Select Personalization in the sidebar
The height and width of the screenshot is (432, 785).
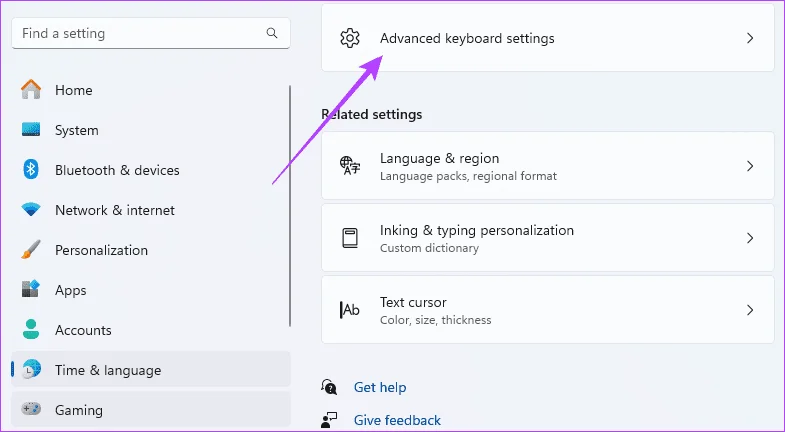coord(150,250)
